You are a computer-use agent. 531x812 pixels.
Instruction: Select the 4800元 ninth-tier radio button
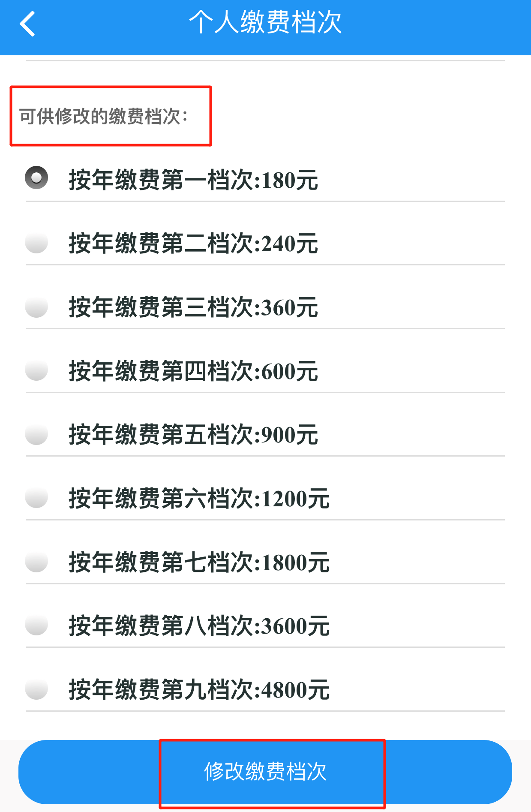36,689
